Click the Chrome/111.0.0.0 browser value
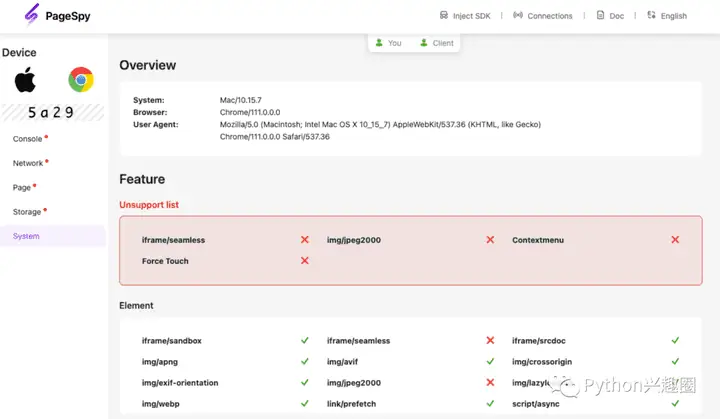The height and width of the screenshot is (419, 720). coord(250,112)
